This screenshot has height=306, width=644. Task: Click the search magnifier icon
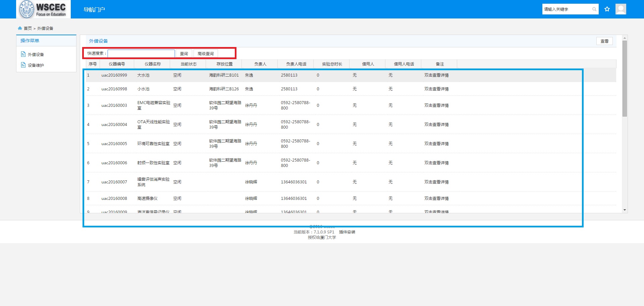click(594, 9)
